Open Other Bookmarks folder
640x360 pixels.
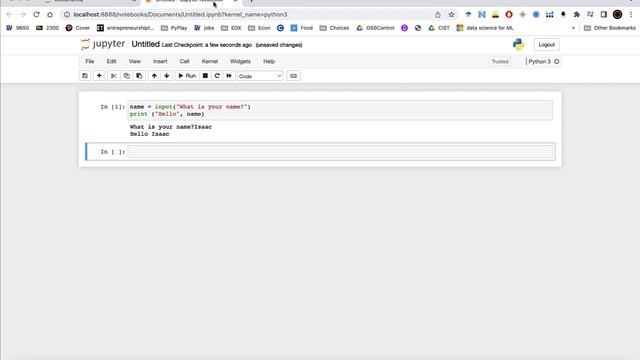tap(610, 28)
